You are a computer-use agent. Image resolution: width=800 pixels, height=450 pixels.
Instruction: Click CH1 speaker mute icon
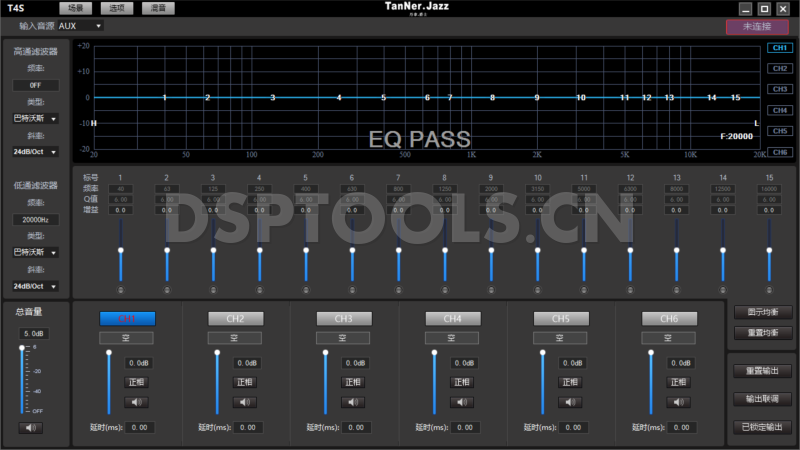pos(136,402)
